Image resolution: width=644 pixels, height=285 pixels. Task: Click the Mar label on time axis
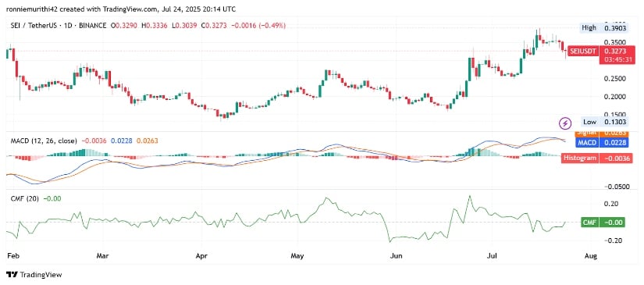click(104, 257)
